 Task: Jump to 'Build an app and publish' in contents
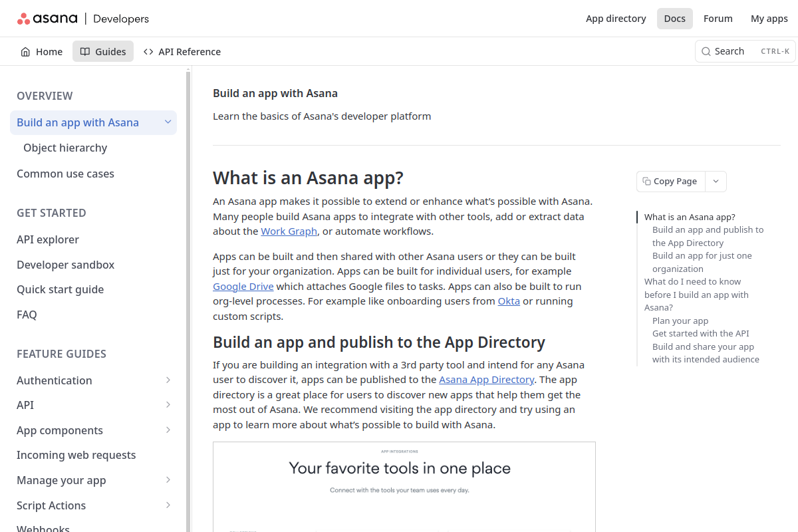tap(708, 236)
